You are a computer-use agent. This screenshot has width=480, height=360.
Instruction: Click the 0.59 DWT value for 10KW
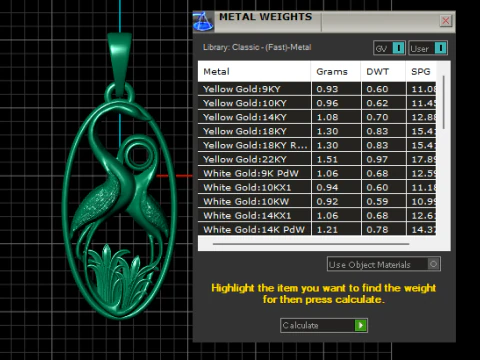point(377,202)
